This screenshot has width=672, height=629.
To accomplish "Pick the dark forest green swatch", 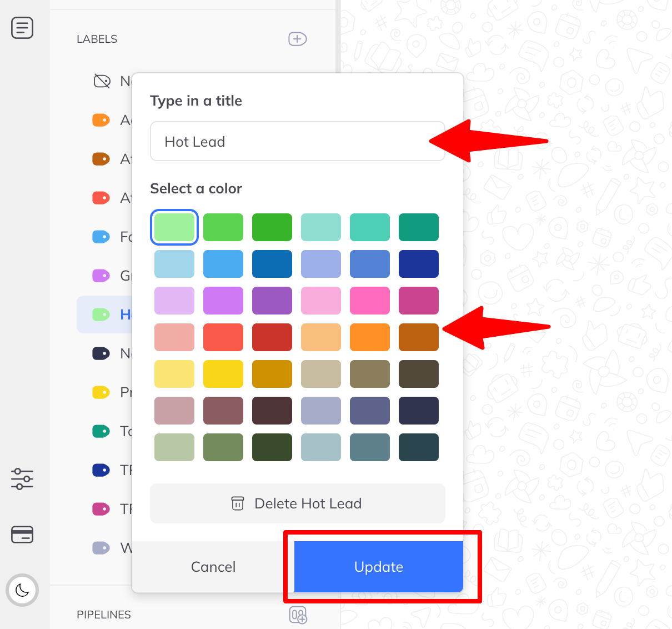I will point(272,447).
